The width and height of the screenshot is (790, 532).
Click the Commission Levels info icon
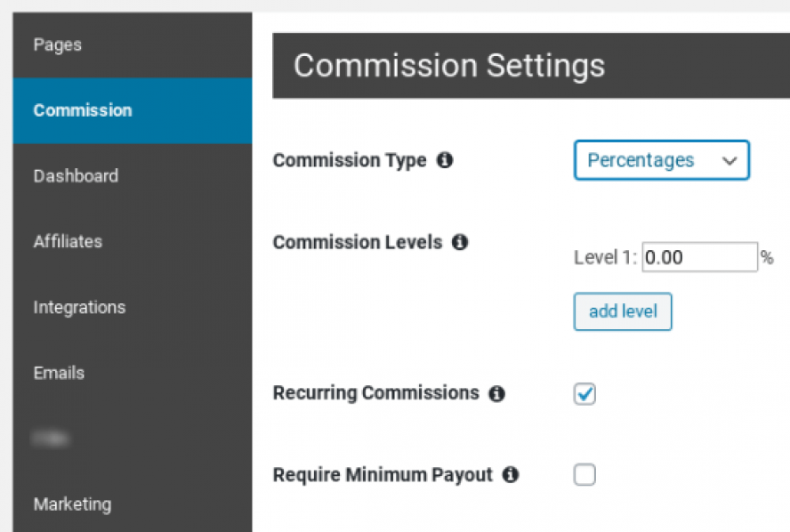459,242
